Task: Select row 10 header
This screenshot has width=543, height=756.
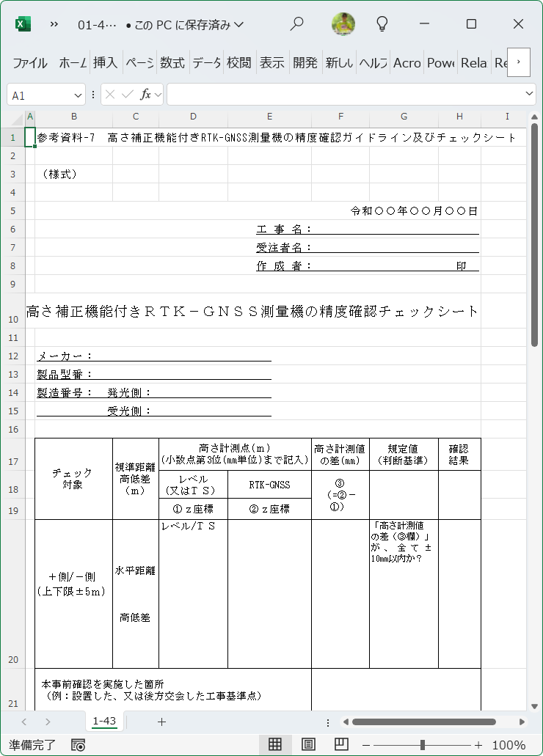Action: [x=13, y=311]
